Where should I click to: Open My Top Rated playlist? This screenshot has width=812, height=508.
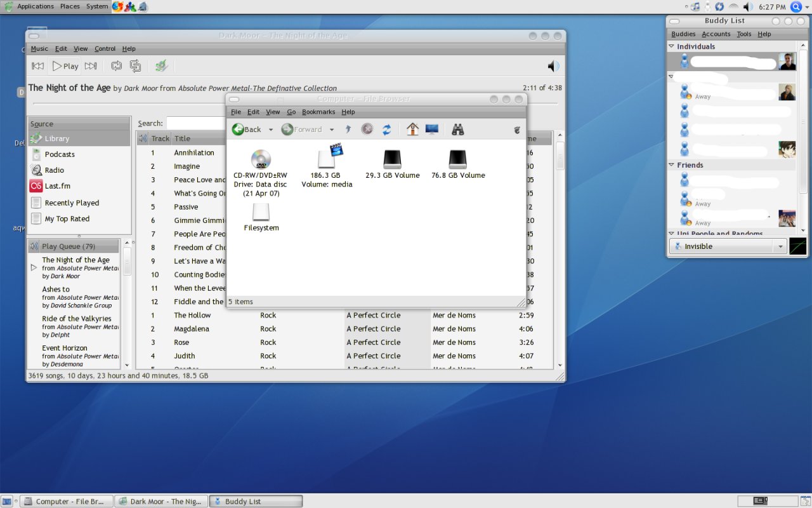(79, 218)
